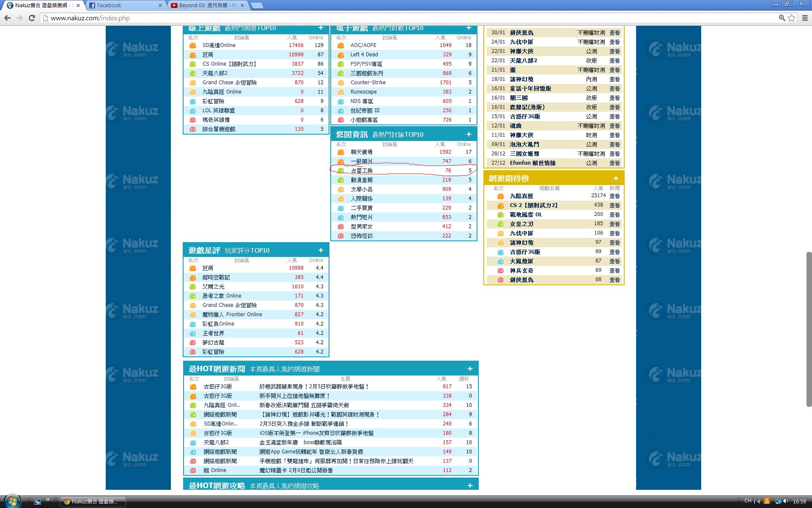Open the Chrome hamburger menu
Viewport: 812px width, 508px height.
805,18
